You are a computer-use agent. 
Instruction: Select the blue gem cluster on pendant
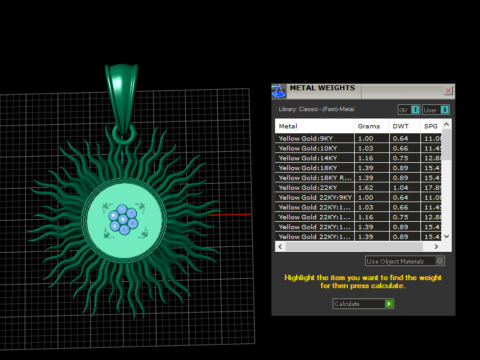click(x=123, y=219)
